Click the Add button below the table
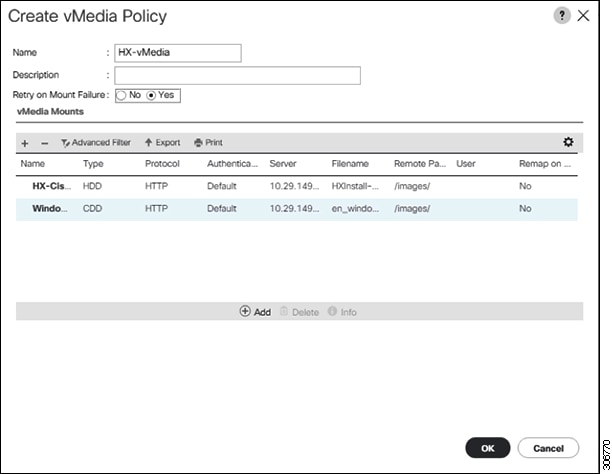 [x=256, y=312]
